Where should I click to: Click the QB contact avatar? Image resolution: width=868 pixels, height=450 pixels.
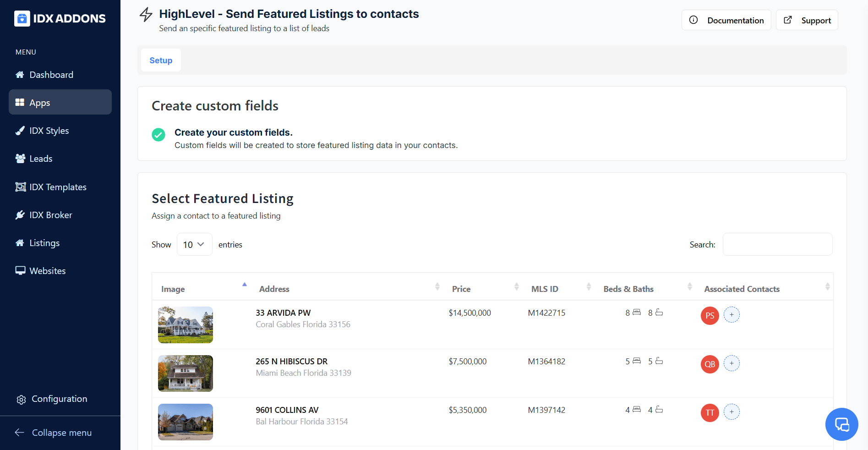[x=710, y=364]
